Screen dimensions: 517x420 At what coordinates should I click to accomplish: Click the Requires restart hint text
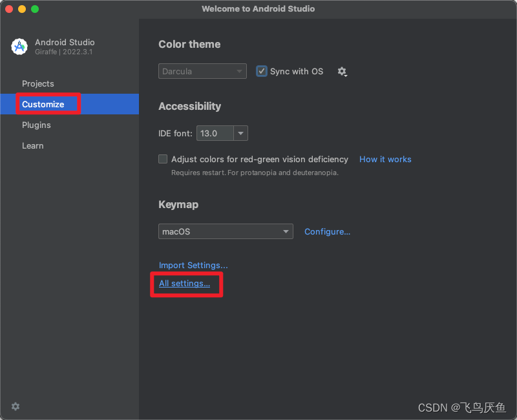tap(255, 173)
